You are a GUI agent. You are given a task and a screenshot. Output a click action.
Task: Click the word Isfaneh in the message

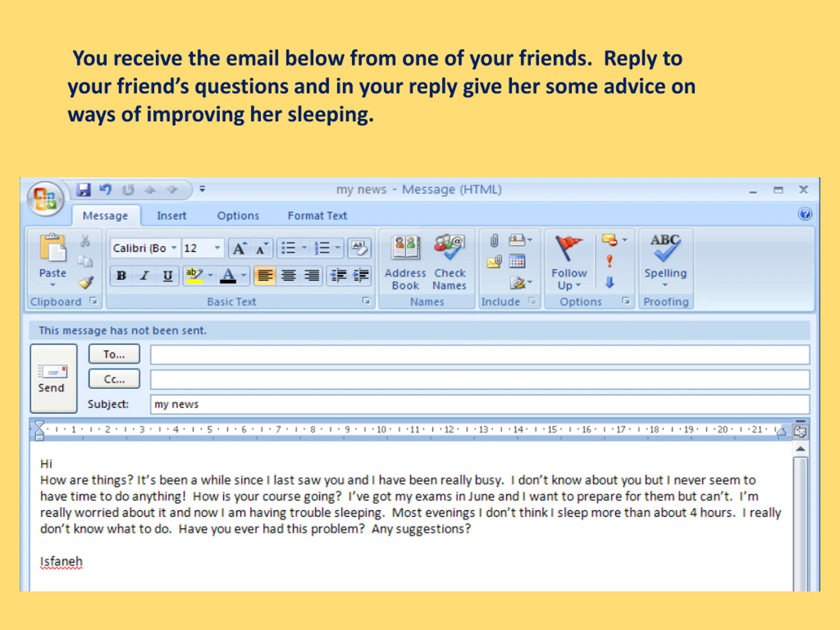tap(61, 561)
